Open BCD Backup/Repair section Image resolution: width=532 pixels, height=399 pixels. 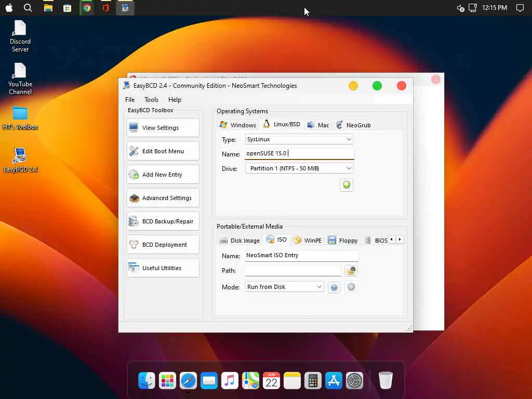coord(163,221)
